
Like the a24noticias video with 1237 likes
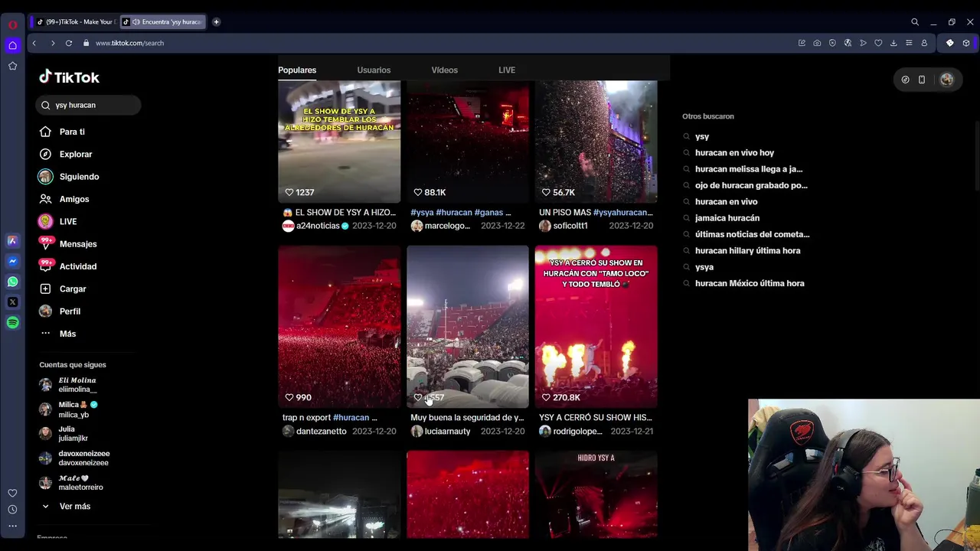point(289,192)
